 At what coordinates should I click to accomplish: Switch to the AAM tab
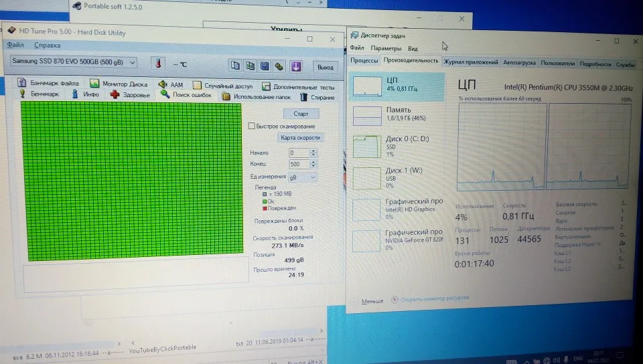(x=171, y=85)
